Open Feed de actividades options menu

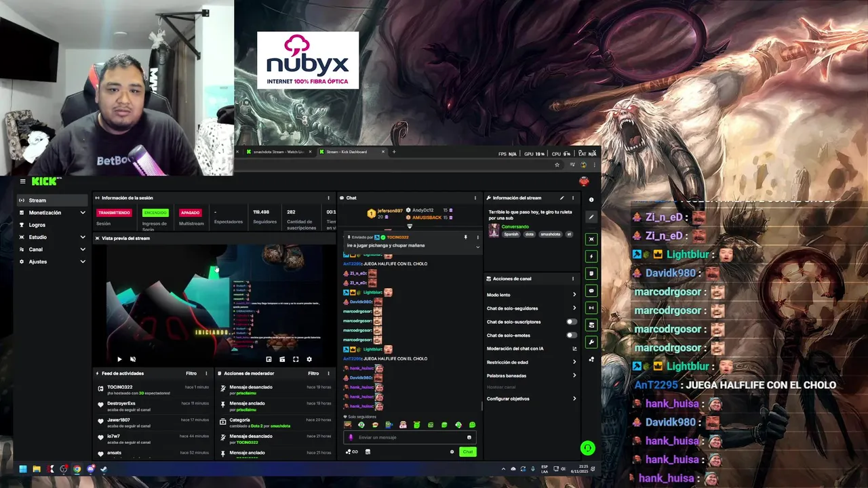click(207, 373)
